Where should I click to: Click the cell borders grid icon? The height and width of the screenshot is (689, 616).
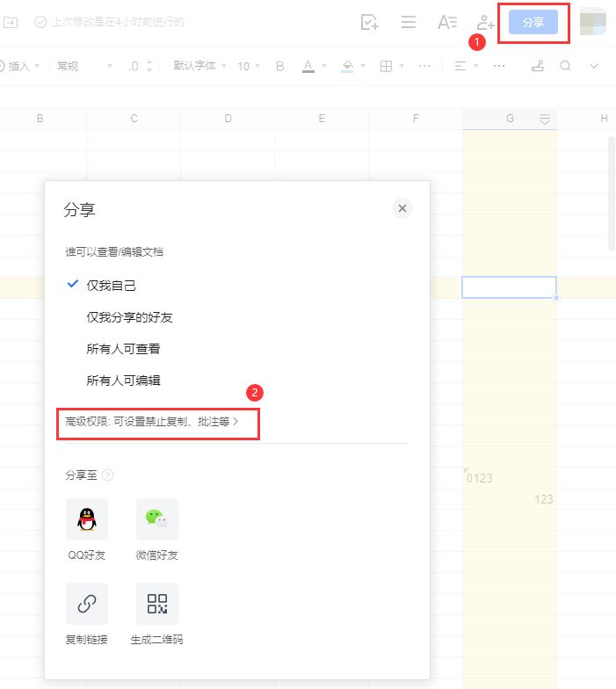386,67
